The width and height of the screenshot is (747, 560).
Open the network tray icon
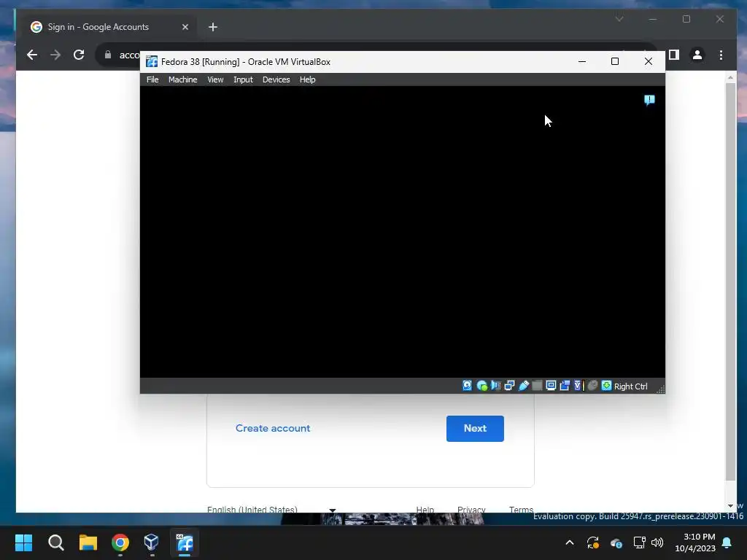(x=639, y=542)
